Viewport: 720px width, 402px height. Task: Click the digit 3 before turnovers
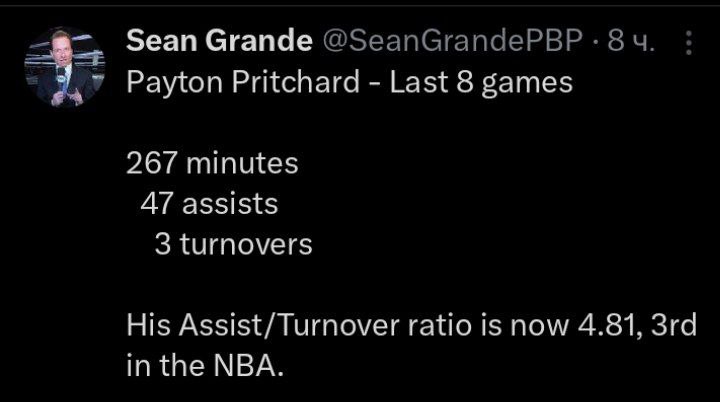[x=161, y=245]
